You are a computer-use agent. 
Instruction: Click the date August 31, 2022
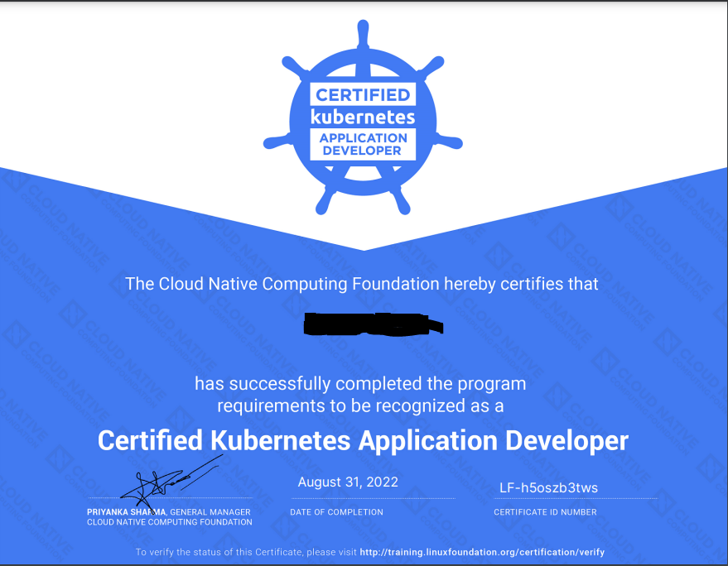[x=348, y=482]
